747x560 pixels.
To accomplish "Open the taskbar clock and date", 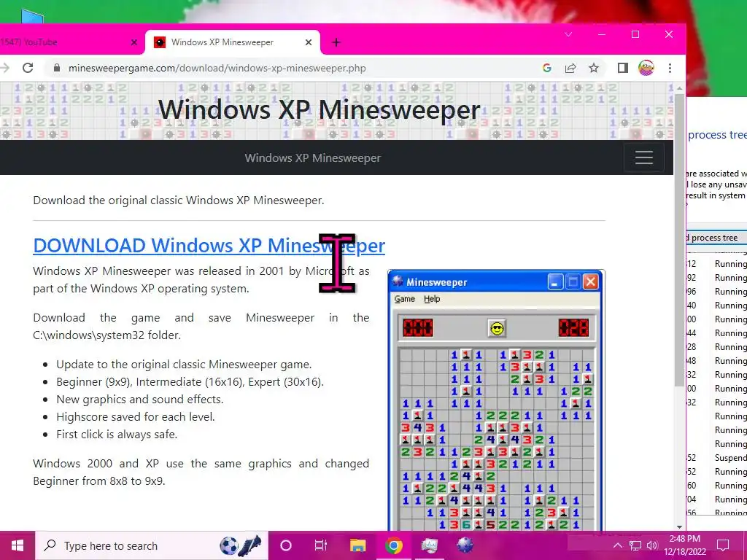I will 684,545.
